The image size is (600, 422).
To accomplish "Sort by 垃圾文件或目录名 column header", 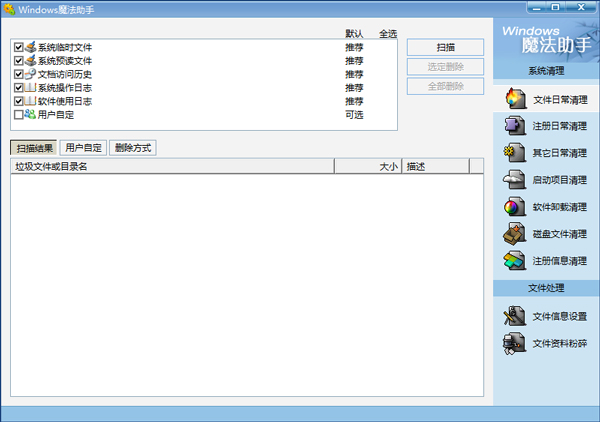I will pos(173,166).
